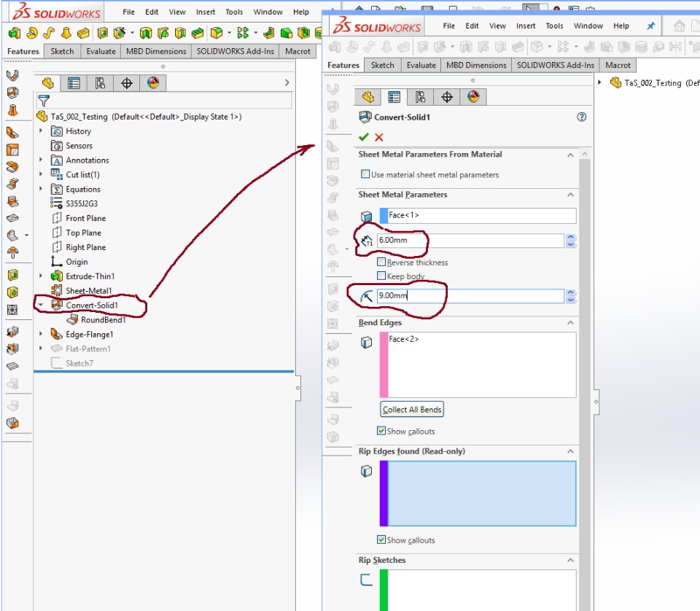Screen dimensions: 700x611
Task: Click the bend radius field showing 9.00mm
Action: point(470,295)
